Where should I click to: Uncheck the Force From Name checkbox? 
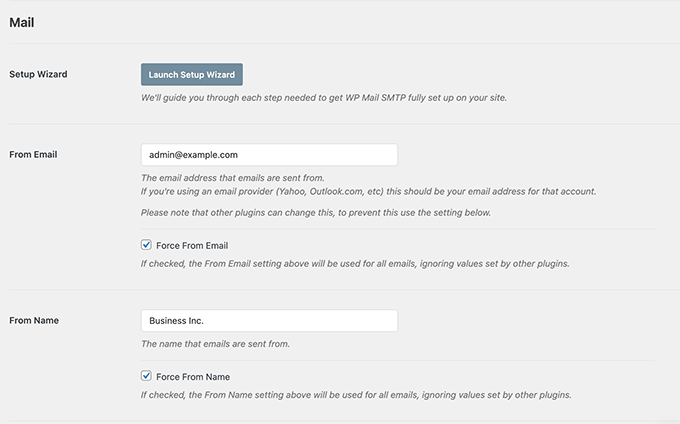click(146, 376)
